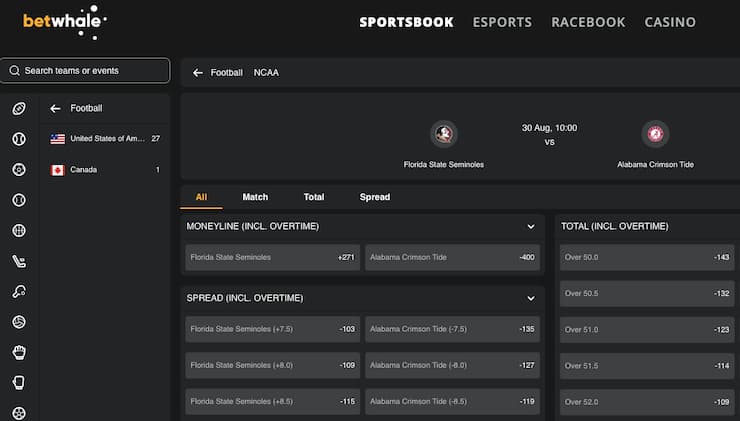Click the Florida State Seminoles name in match header
This screenshot has height=421, width=740.
pos(444,165)
